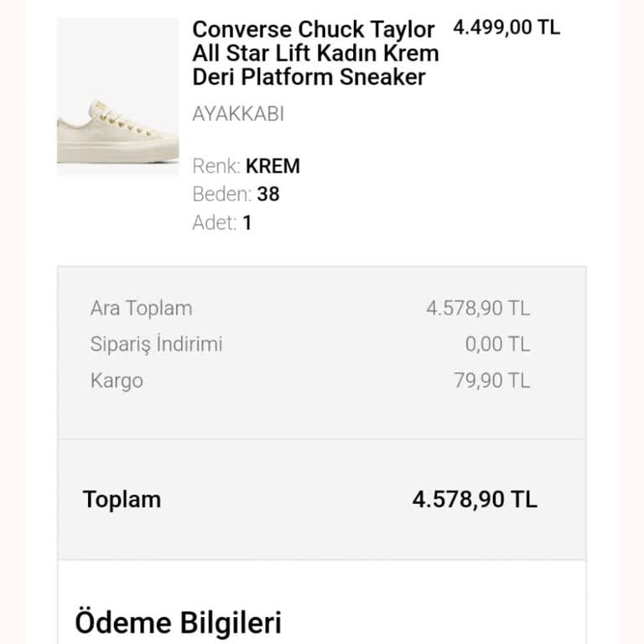Select the AYAKKABI category label
The height and width of the screenshot is (644, 644).
(x=238, y=114)
